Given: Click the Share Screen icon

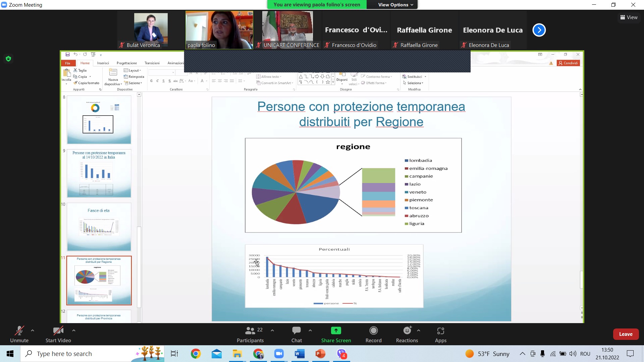Looking at the screenshot, I should click(x=336, y=331).
